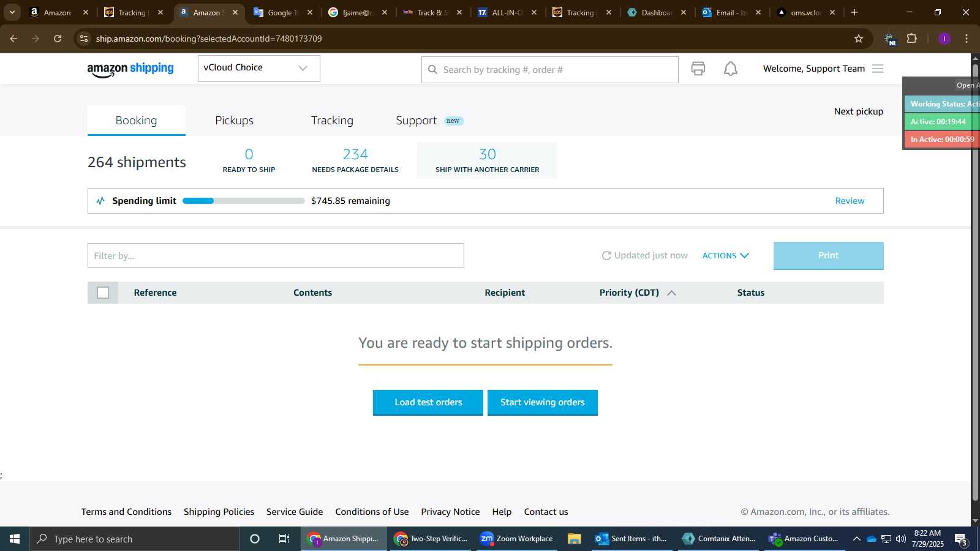
Task: Open Terms and Conditions link
Action: [x=126, y=512]
